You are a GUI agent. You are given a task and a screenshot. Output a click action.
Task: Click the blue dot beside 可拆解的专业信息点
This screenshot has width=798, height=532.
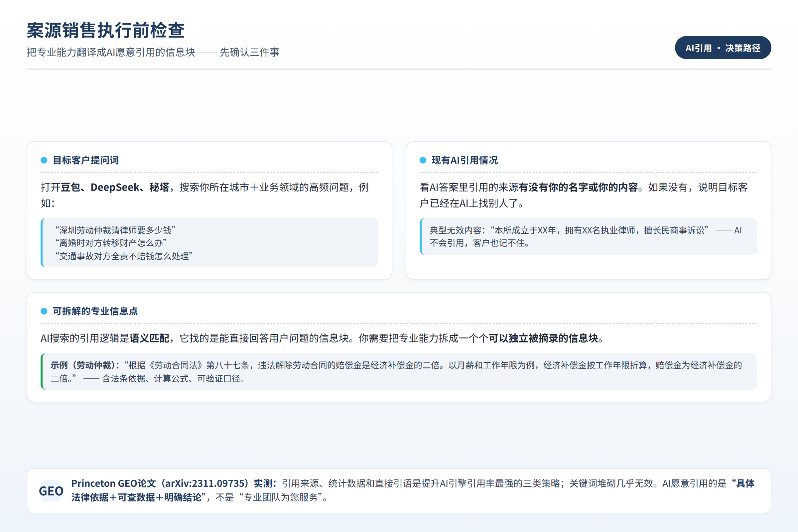[44, 311]
